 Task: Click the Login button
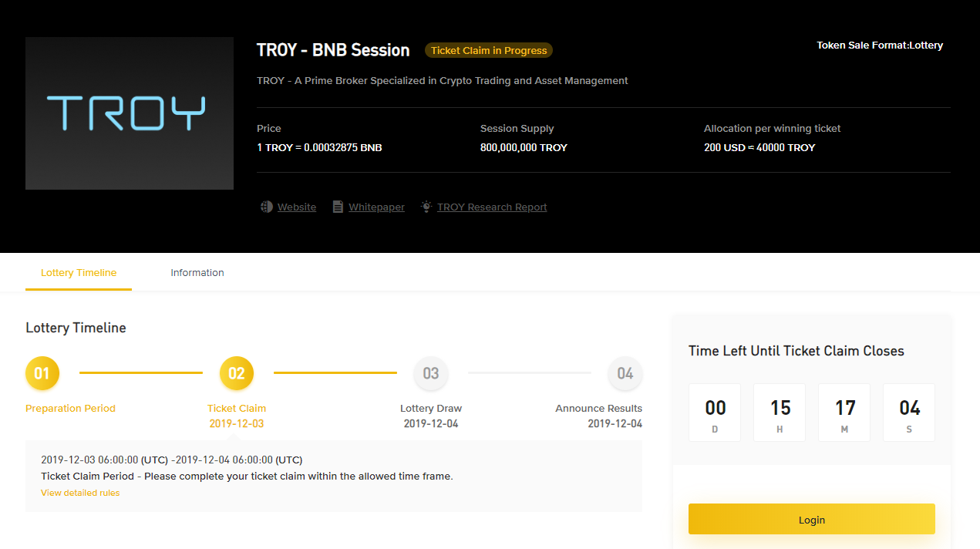click(811, 520)
